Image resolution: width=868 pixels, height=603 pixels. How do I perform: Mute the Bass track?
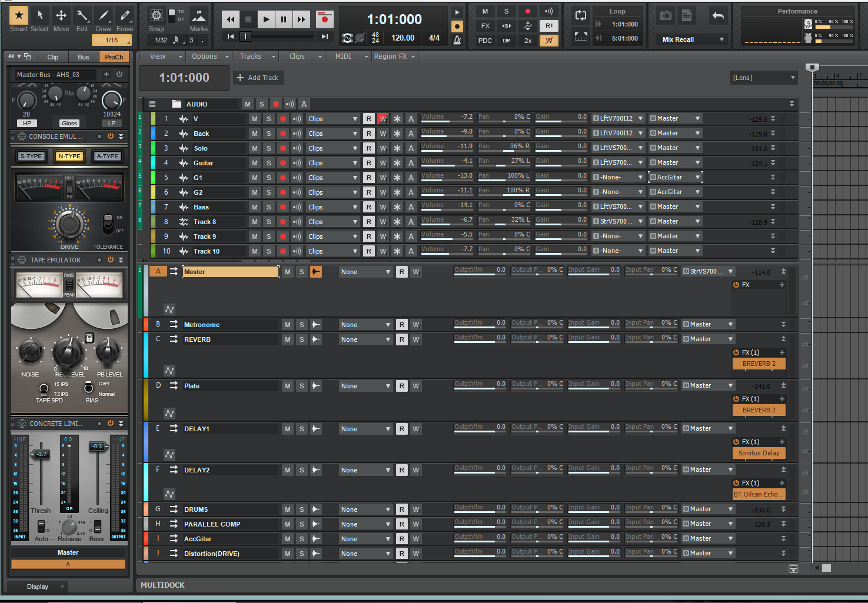tap(255, 207)
